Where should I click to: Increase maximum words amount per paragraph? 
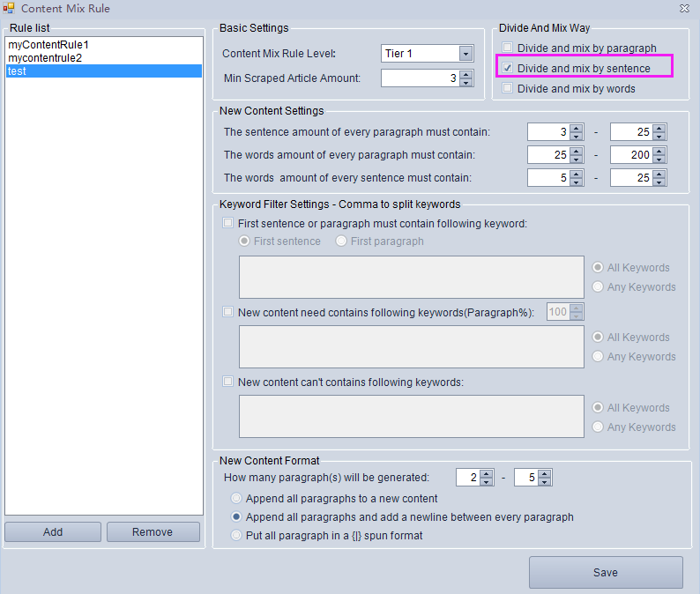pyautogui.click(x=659, y=151)
